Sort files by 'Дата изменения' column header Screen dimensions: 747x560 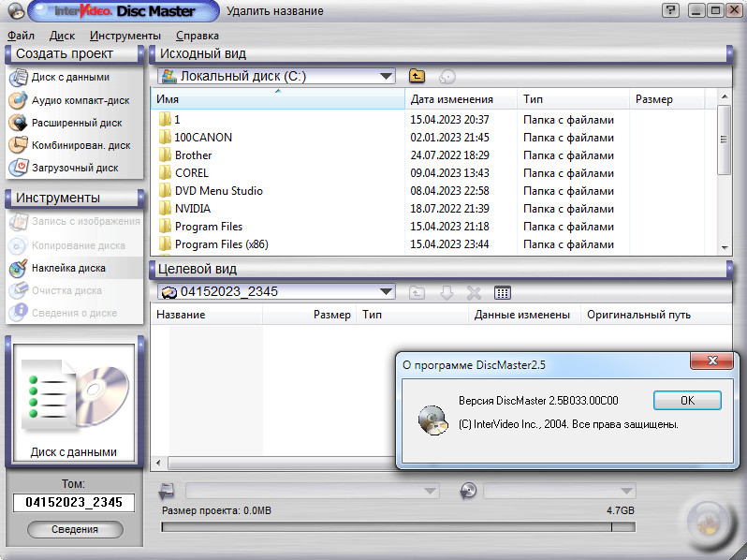451,99
